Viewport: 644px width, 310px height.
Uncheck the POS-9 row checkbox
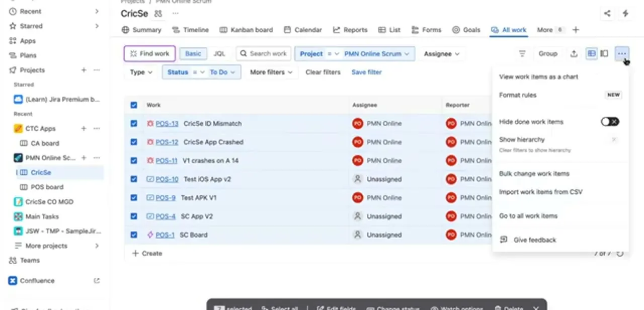(x=134, y=198)
